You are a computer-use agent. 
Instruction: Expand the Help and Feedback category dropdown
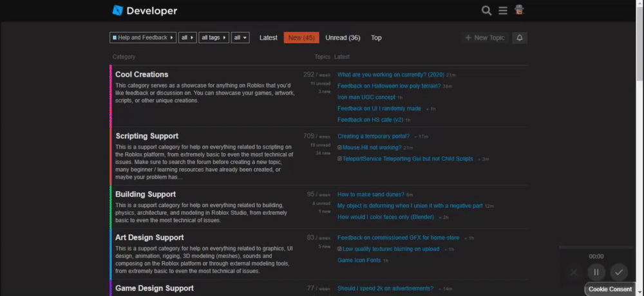point(143,38)
